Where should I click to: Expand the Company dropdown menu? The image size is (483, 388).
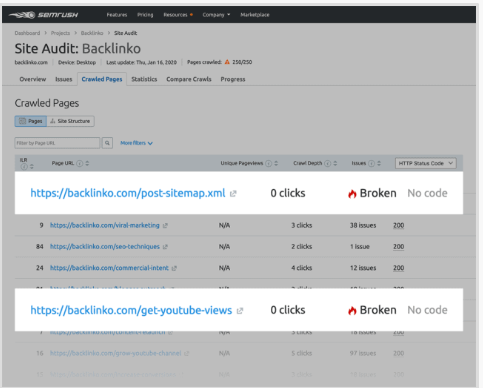click(x=216, y=15)
